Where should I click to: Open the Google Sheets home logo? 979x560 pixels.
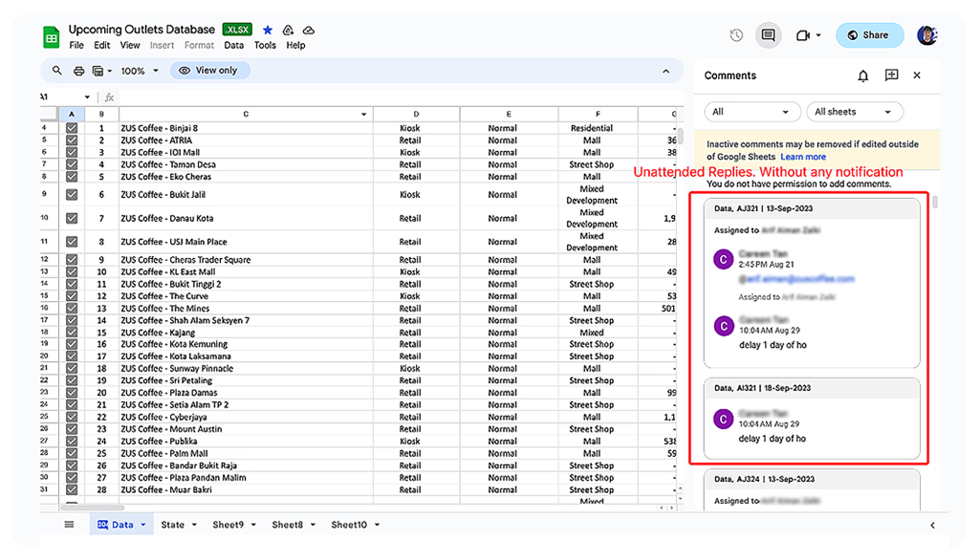[52, 37]
